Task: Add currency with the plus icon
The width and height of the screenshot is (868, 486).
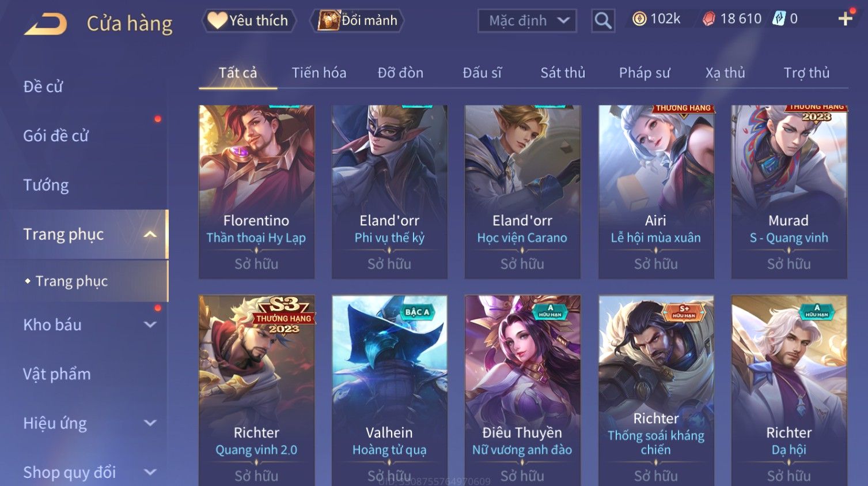Action: pyautogui.click(x=845, y=19)
